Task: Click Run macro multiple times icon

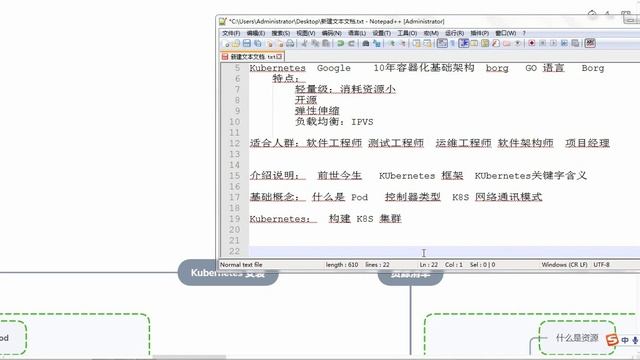Action: [x=564, y=43]
